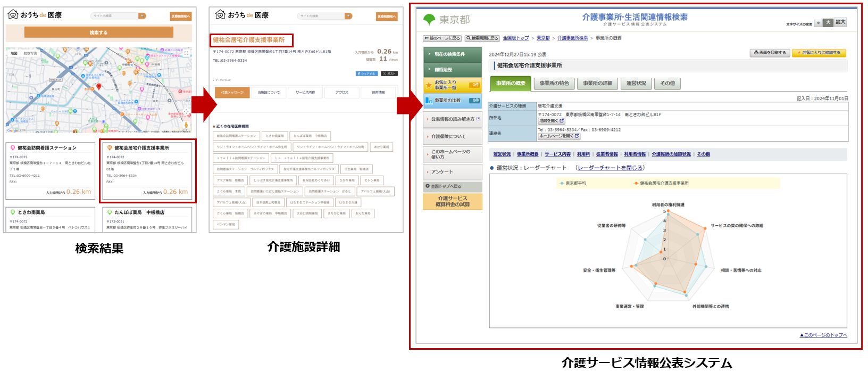
Task: Click 地図を開く button
Action: (x=552, y=121)
